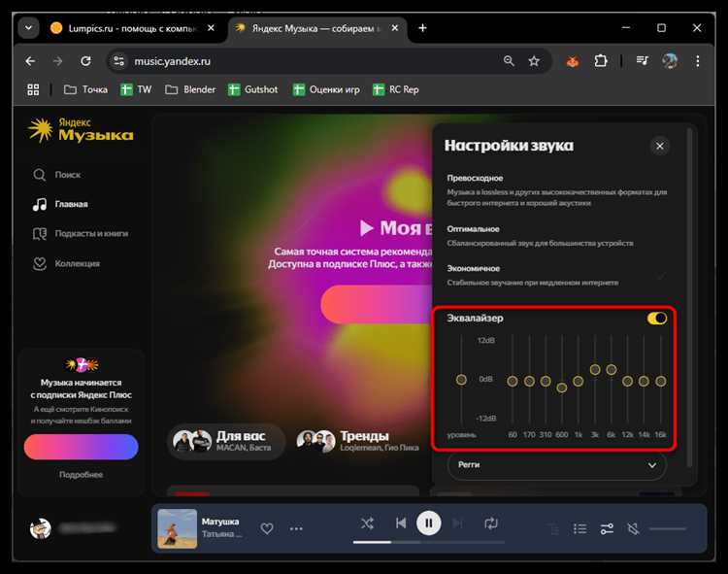The height and width of the screenshot is (574, 728).
Task: Click the 16k band slider knob
Action: coord(661,382)
